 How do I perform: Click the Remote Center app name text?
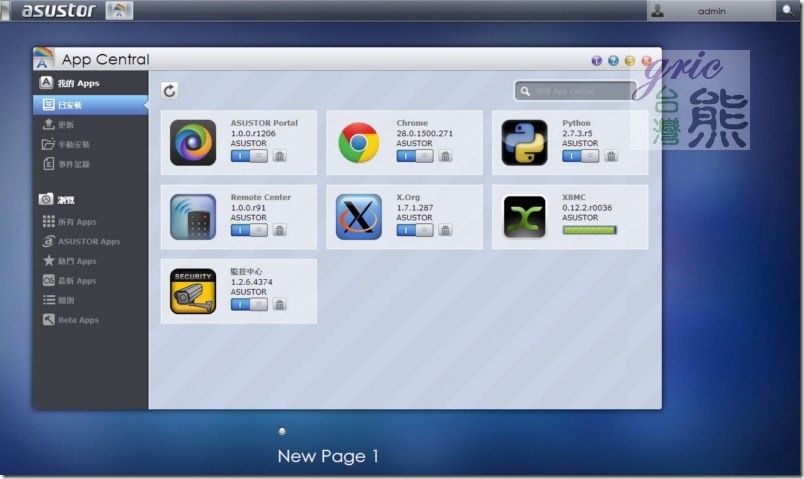pos(260,197)
